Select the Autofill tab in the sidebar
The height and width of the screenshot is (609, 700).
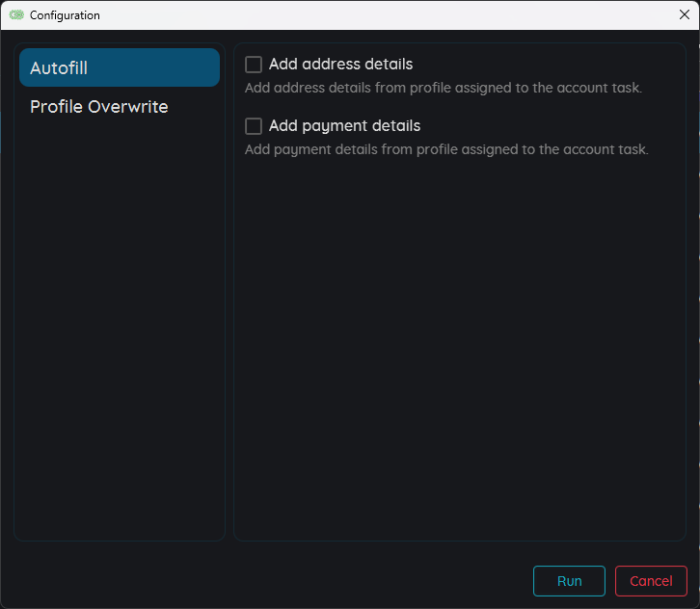[x=59, y=68]
